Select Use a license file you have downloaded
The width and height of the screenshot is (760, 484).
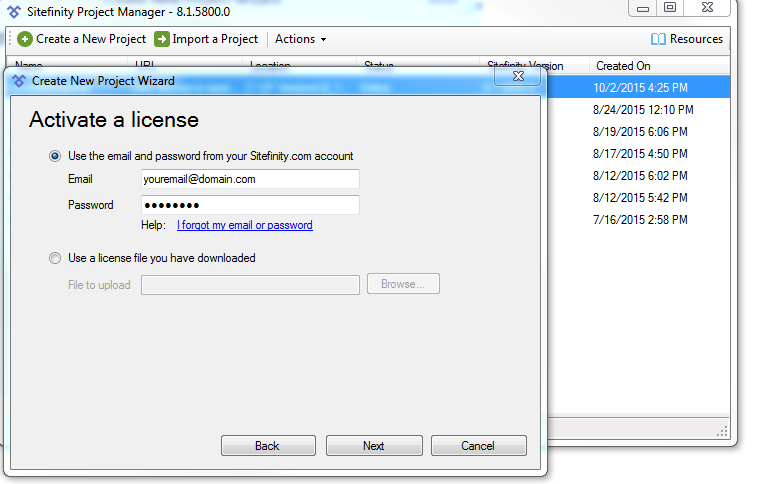coord(55,258)
